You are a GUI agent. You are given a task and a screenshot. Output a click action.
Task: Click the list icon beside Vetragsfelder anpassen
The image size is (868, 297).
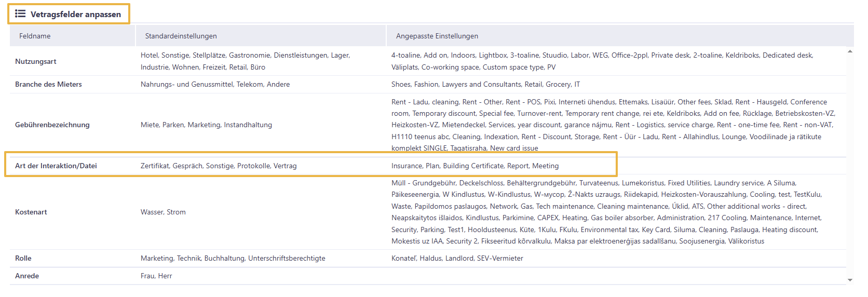[20, 14]
